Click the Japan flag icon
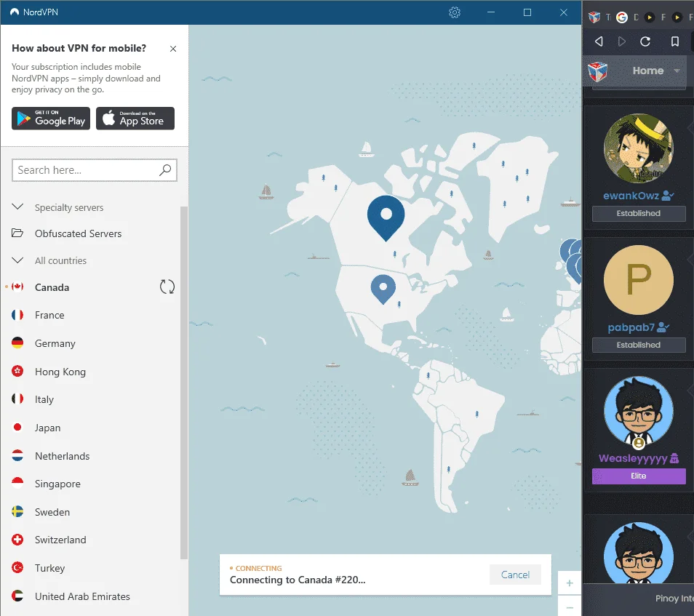The image size is (694, 616). pos(17,427)
